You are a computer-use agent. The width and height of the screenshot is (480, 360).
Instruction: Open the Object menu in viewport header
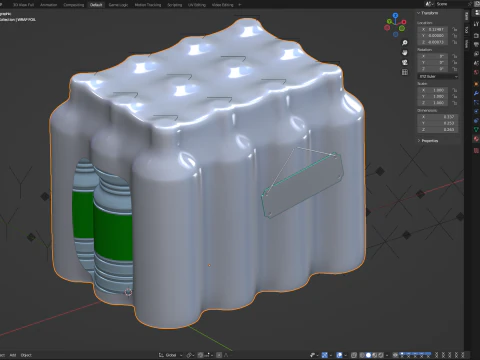click(26, 355)
